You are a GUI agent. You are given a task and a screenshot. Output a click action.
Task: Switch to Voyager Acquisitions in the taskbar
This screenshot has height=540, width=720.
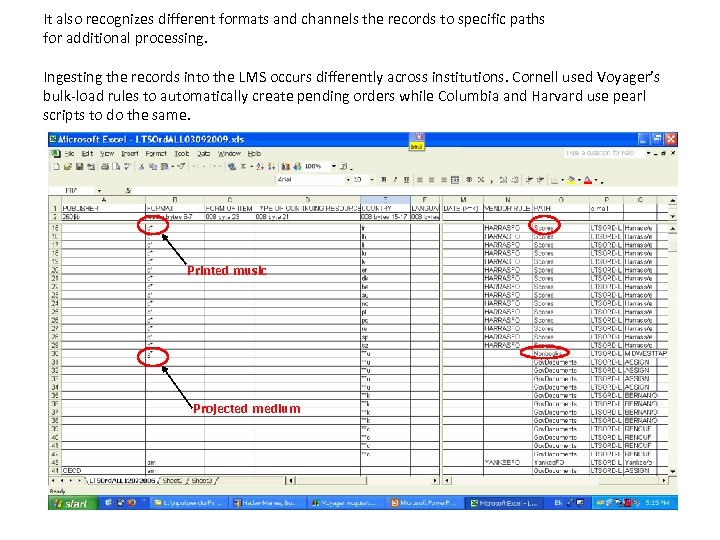coord(345,503)
